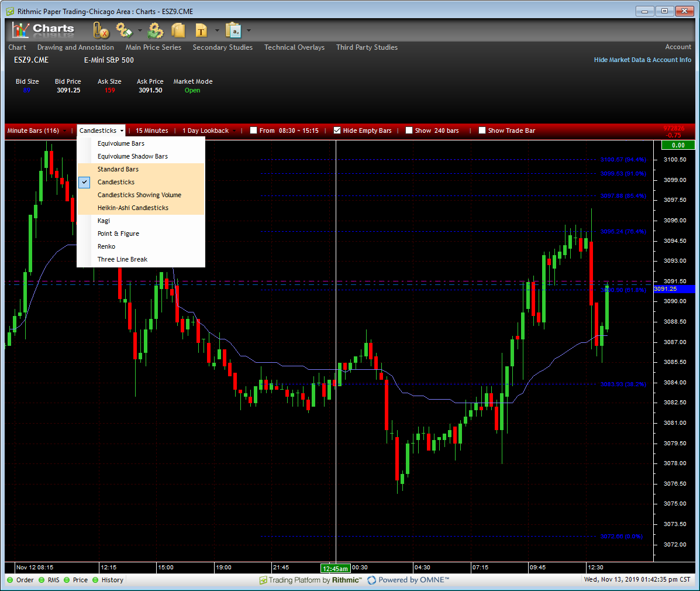Click the 3097.88 (85.4%) Fibonacci label
The height and width of the screenshot is (591, 700).
623,195
